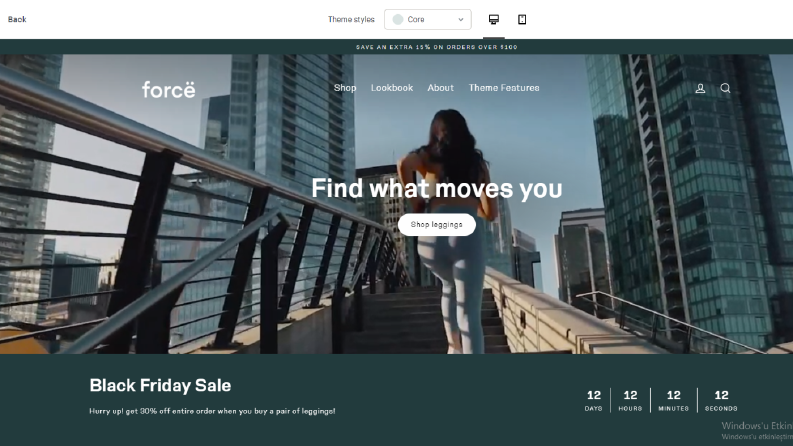Open the Theme styles Core dropdown
This screenshot has height=446, width=793.
pos(427,19)
